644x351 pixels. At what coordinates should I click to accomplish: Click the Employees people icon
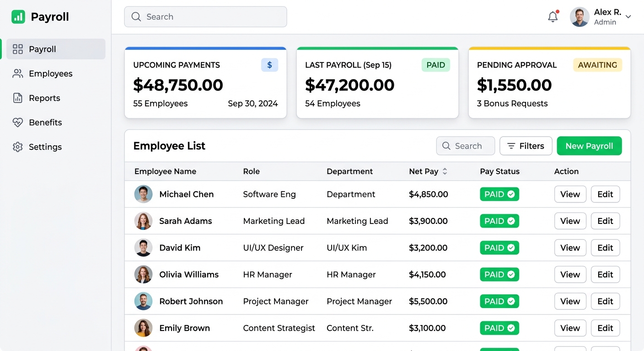[18, 74]
